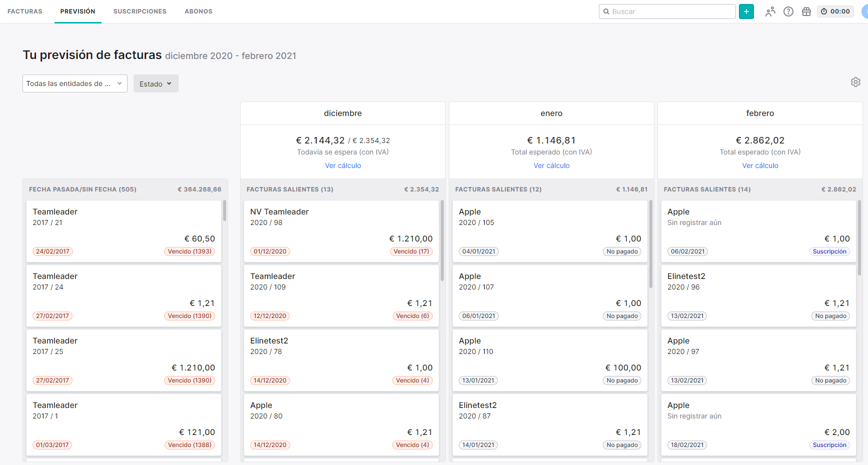Open the help question mark icon
Viewport: 868px width, 465px height.
coord(788,11)
